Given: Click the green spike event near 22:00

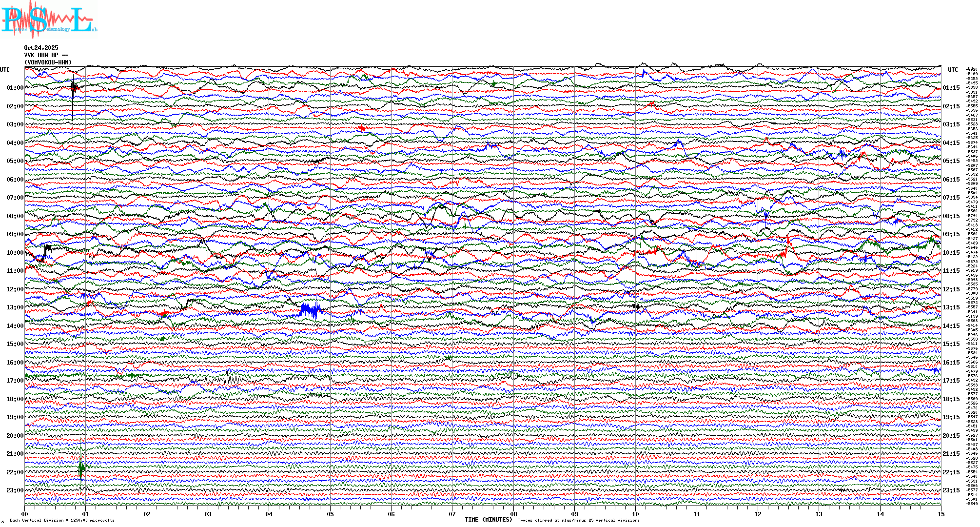Looking at the screenshot, I should pos(81,467).
